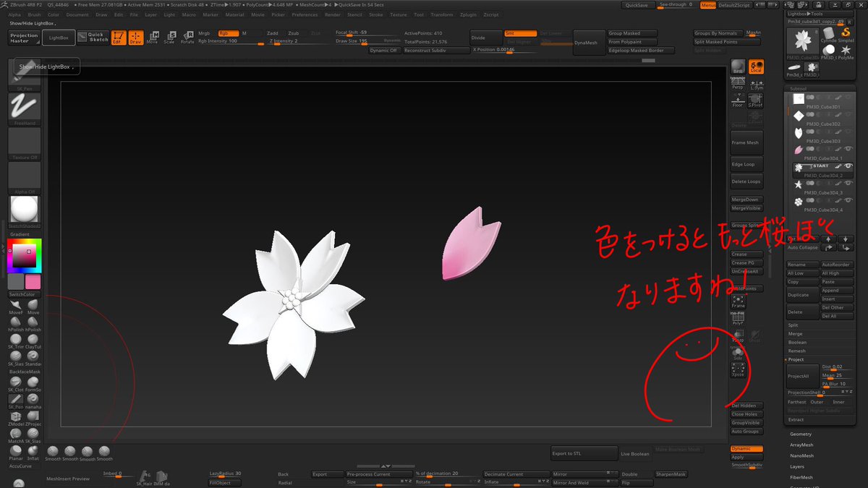Choose the FreeHand stroke type
This screenshot has height=488, width=868.
tap(24, 110)
